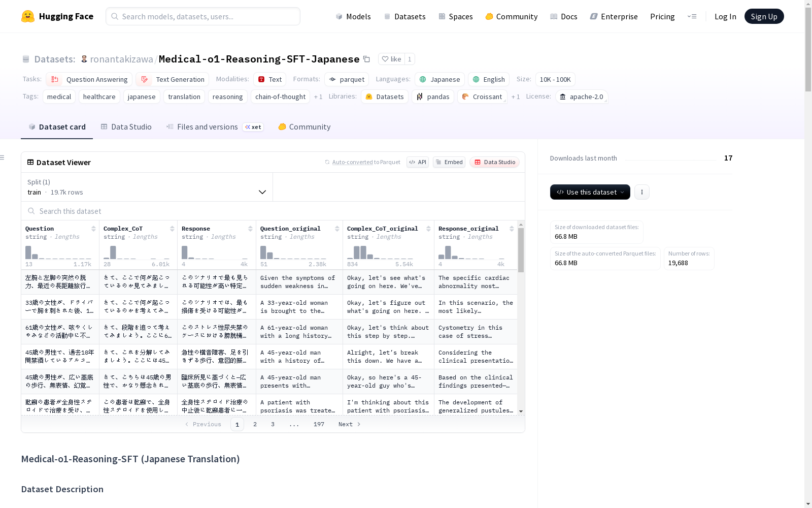Image resolution: width=812 pixels, height=508 pixels.
Task: Select the Question Answering task tag
Action: coord(89,79)
